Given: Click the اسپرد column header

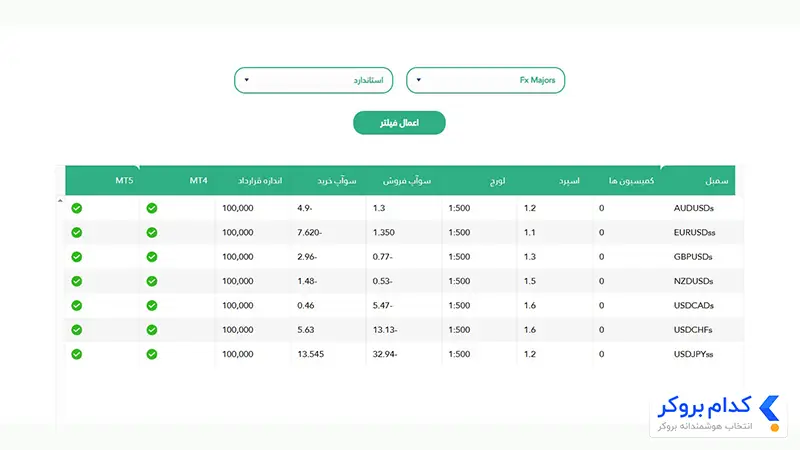Looking at the screenshot, I should [569, 181].
